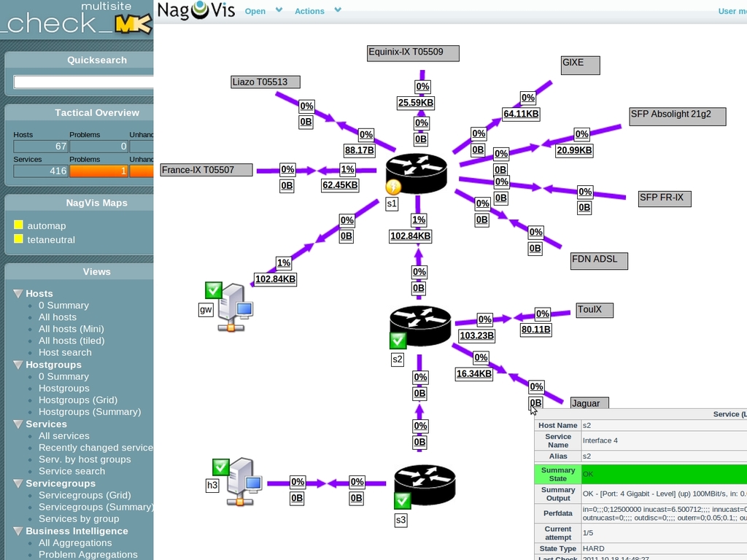Click the s1 router icon

pos(417,174)
